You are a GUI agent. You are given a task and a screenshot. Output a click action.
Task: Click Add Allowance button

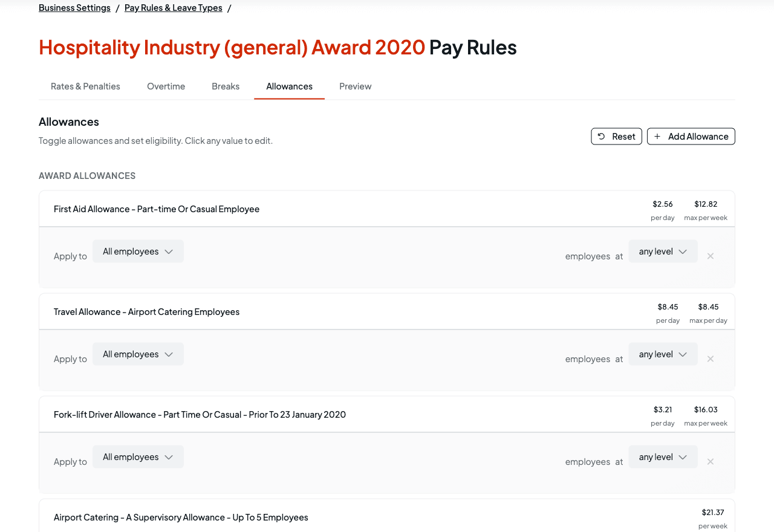(691, 137)
